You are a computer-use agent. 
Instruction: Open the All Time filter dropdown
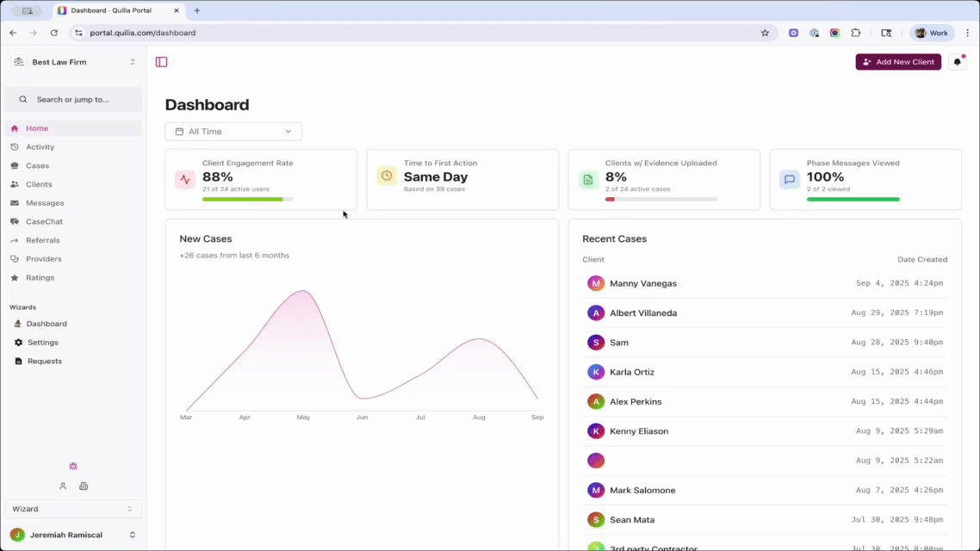tap(233, 131)
